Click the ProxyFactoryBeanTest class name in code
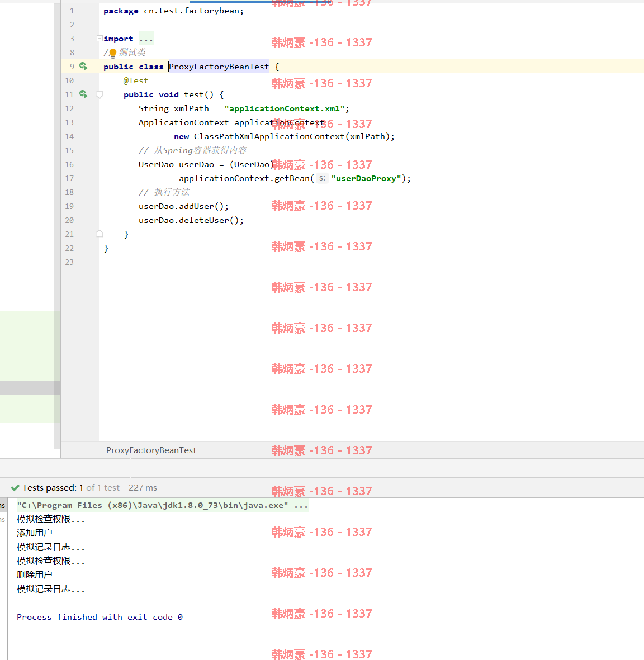644x660 pixels. pos(219,67)
